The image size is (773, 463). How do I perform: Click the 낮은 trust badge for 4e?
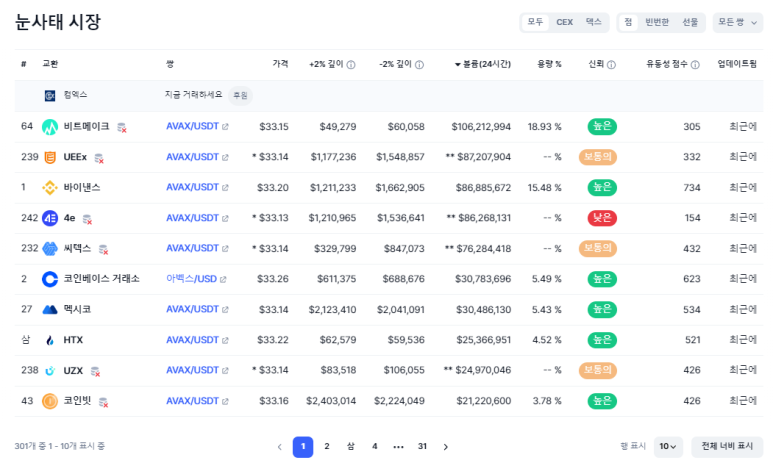click(x=602, y=218)
